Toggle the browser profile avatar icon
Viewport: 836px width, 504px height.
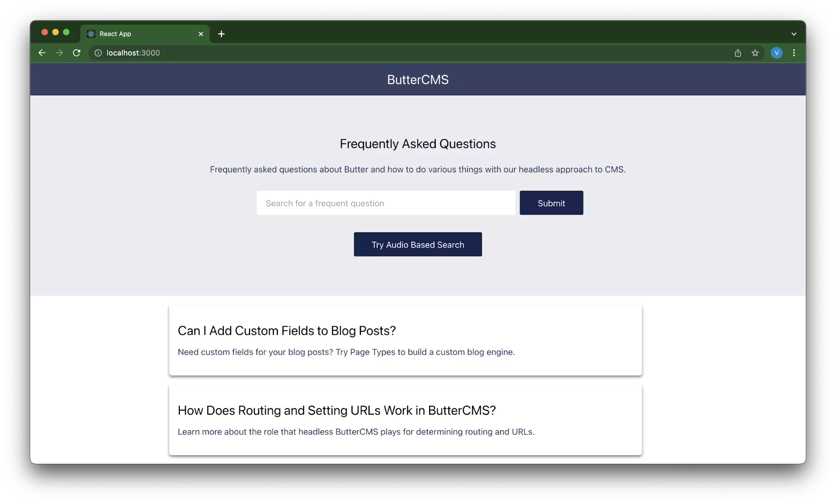(777, 53)
